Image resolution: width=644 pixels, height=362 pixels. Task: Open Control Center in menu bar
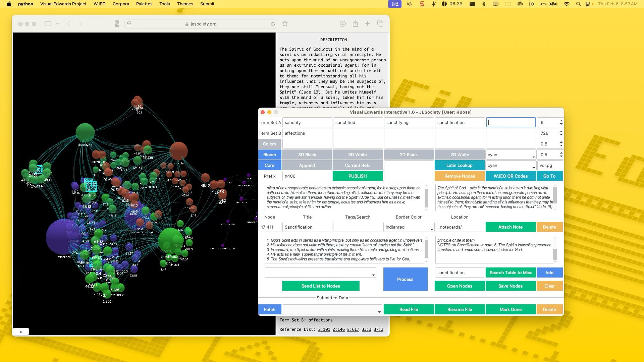coord(588,4)
